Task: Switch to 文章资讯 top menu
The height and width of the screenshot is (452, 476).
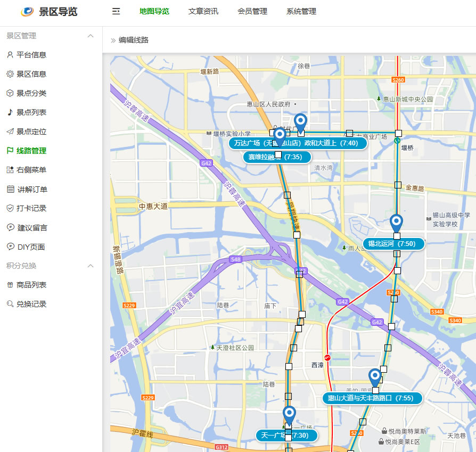Action: coord(203,11)
